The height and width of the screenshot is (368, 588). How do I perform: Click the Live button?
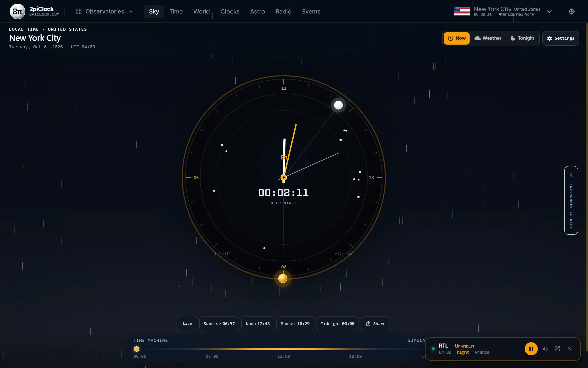click(x=187, y=323)
